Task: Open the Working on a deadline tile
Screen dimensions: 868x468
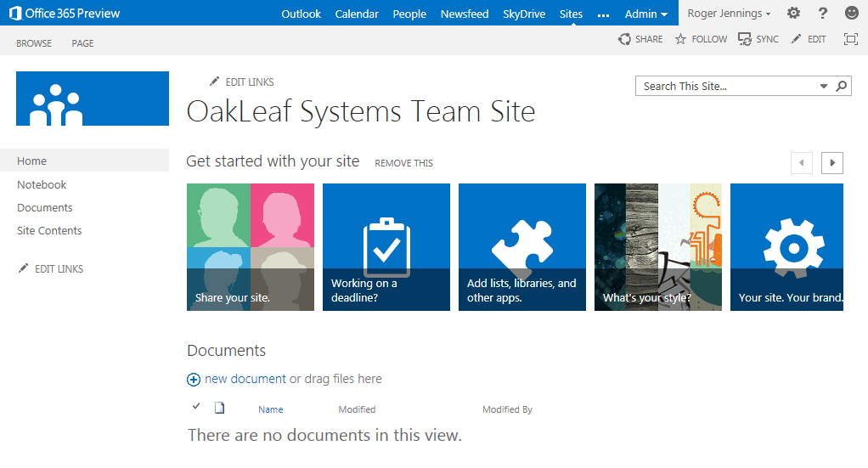Action: tap(386, 247)
